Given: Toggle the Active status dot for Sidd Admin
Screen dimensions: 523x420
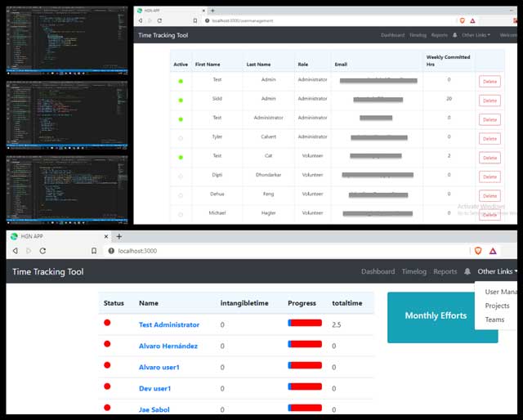Looking at the screenshot, I should pyautogui.click(x=181, y=100).
